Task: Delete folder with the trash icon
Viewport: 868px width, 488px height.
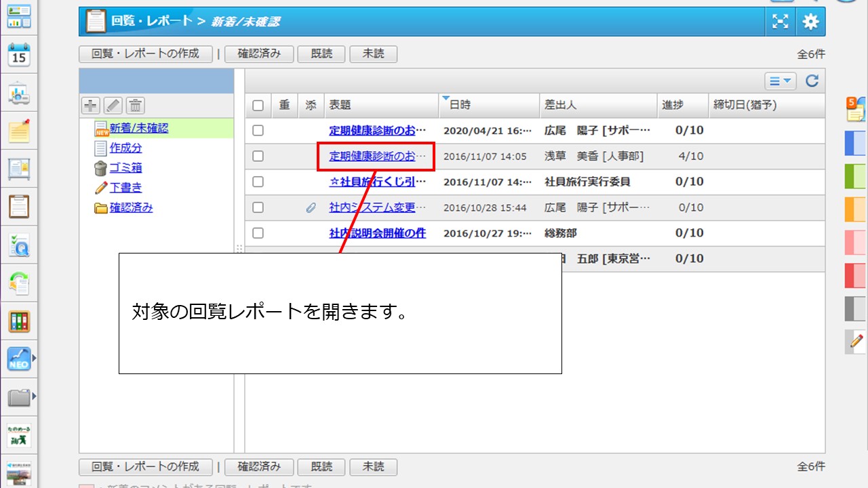Action: click(x=136, y=105)
